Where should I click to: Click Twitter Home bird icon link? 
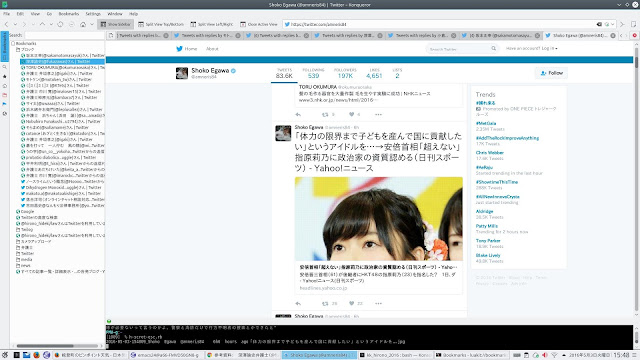(x=187, y=49)
